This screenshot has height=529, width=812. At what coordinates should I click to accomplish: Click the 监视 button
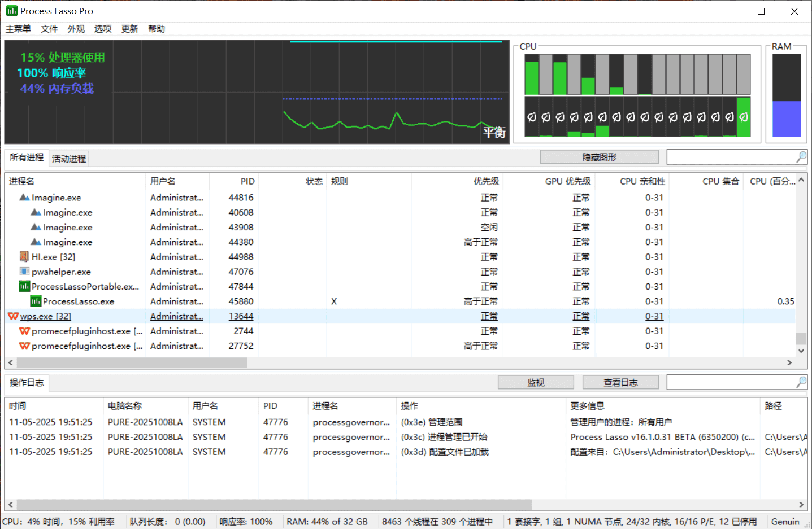535,382
